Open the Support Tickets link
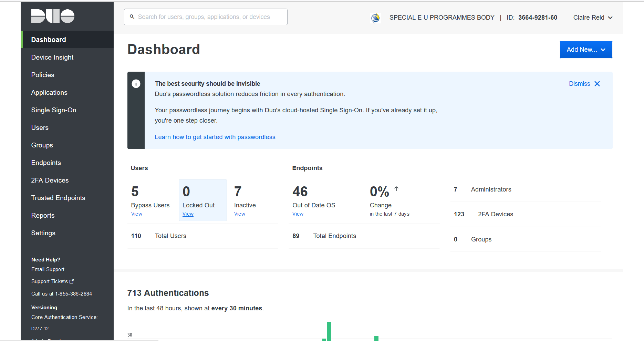 click(x=50, y=281)
